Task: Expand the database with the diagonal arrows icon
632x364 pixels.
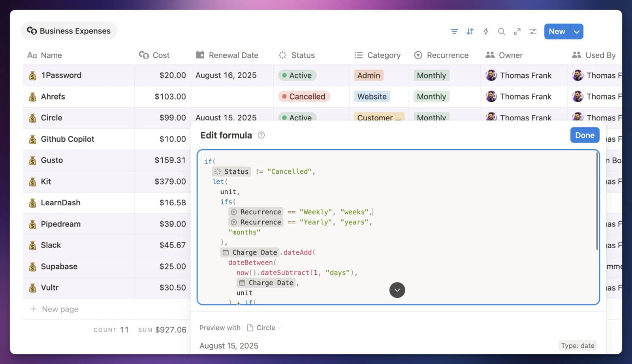Action: coord(517,31)
